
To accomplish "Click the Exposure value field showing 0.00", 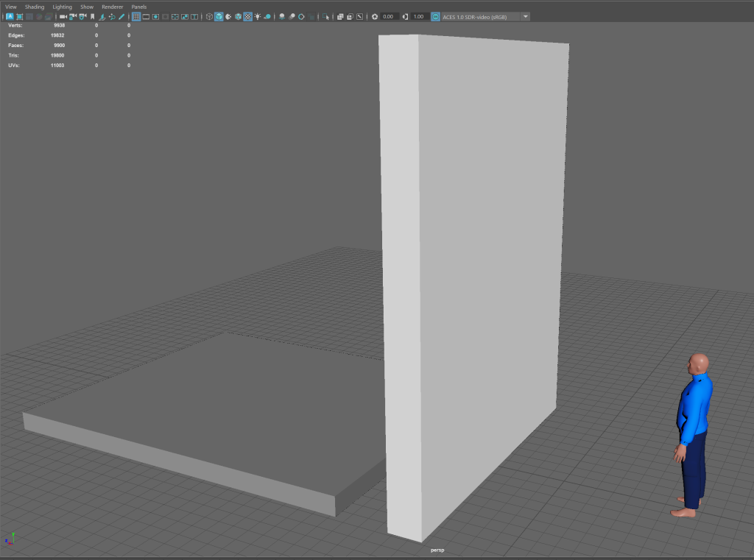I will [389, 16].
